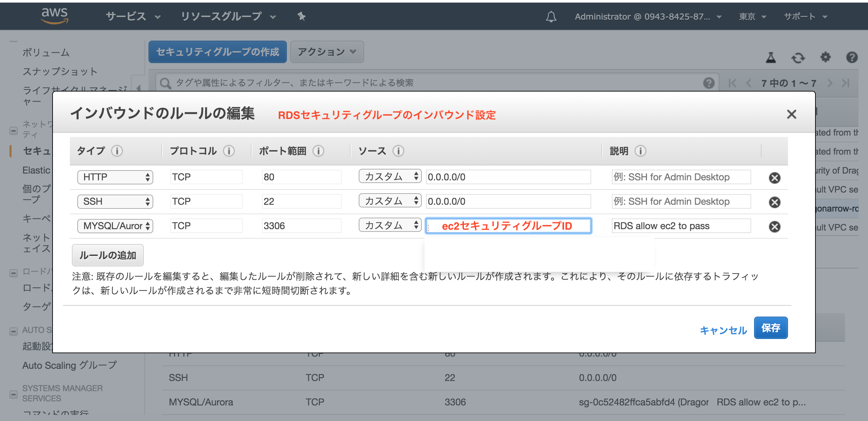The height and width of the screenshot is (421, 868).
Task: Click the info icon next to ソース
Action: pyautogui.click(x=398, y=151)
